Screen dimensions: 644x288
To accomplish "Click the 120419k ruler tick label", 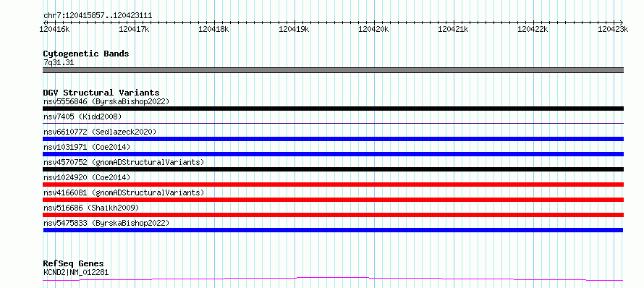I will click(x=294, y=29).
